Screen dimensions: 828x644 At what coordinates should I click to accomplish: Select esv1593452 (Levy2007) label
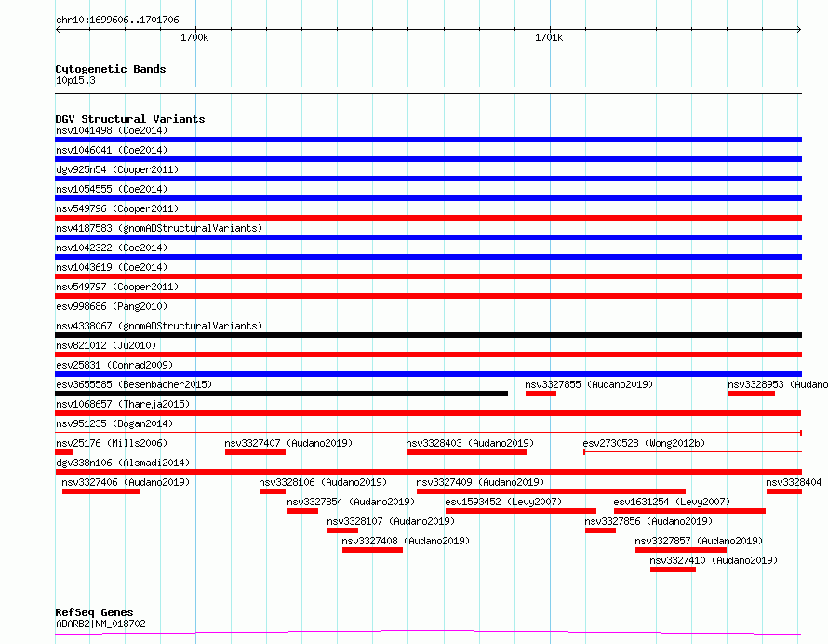[503, 502]
